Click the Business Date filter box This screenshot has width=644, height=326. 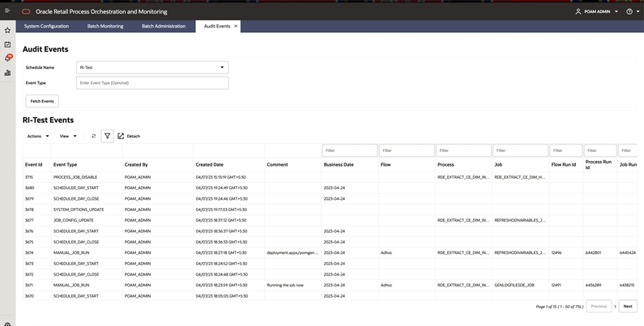click(x=349, y=150)
